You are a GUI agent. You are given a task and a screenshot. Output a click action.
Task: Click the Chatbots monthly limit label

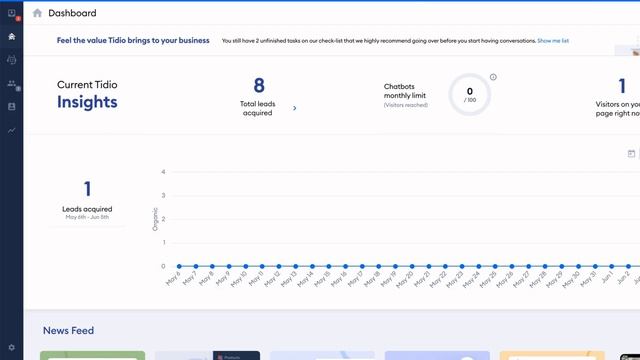click(x=404, y=91)
